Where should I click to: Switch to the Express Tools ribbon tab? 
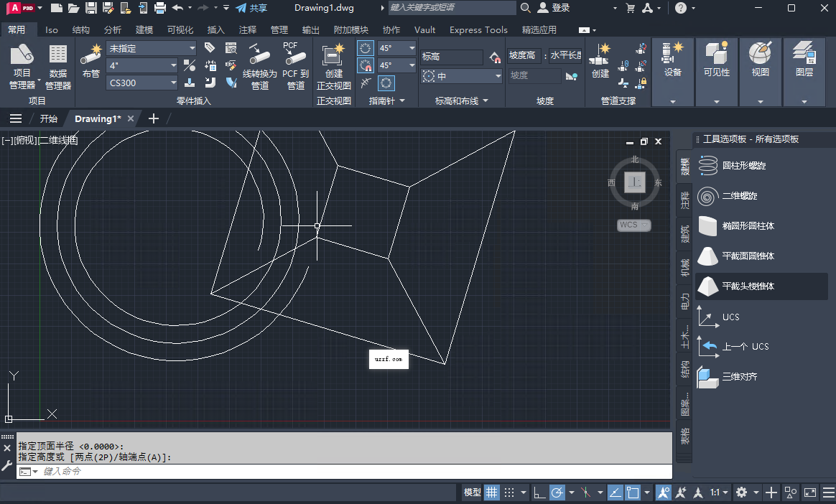click(478, 30)
